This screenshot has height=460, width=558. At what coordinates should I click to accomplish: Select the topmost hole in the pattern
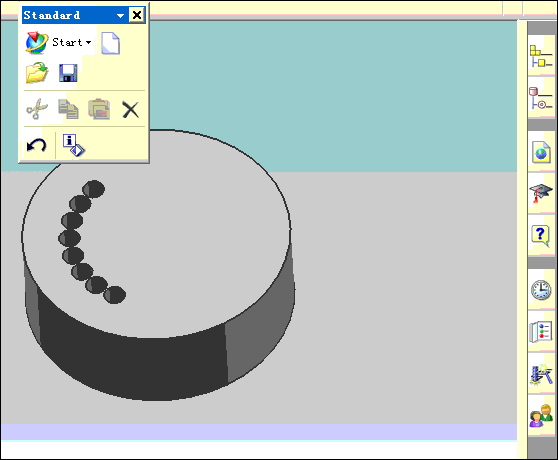[94, 189]
